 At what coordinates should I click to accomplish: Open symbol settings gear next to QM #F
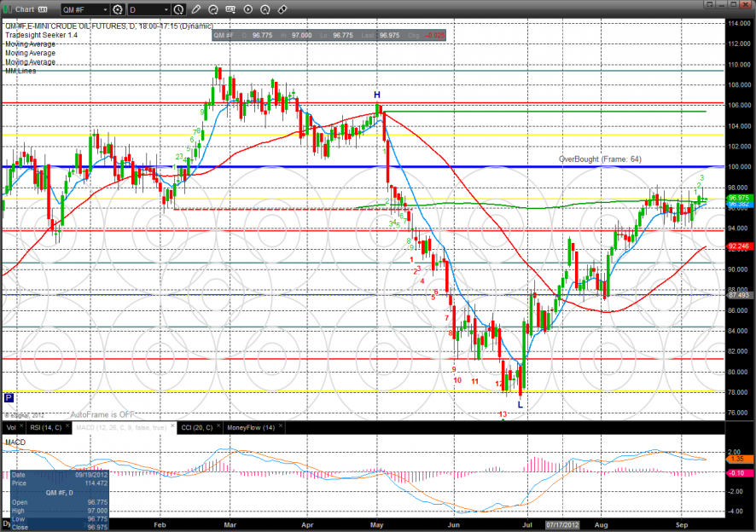(117, 10)
